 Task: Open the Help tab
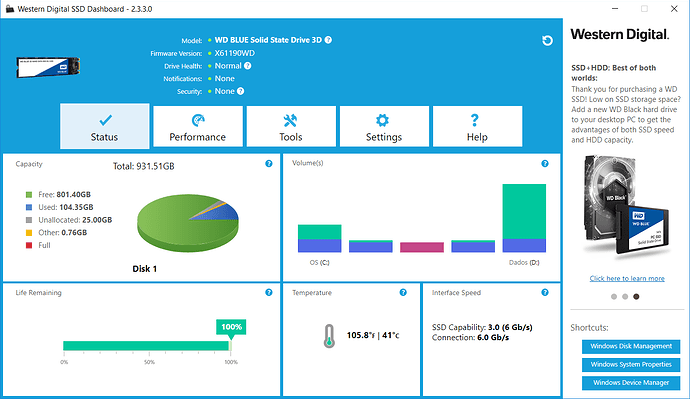click(477, 126)
